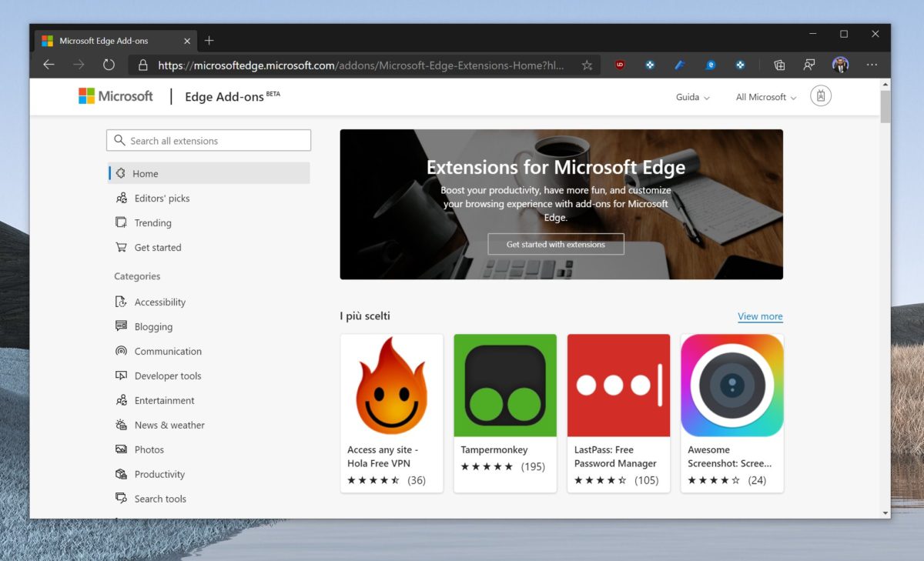Image resolution: width=924 pixels, height=561 pixels.
Task: Open the Photos extensions category
Action: 119,449
